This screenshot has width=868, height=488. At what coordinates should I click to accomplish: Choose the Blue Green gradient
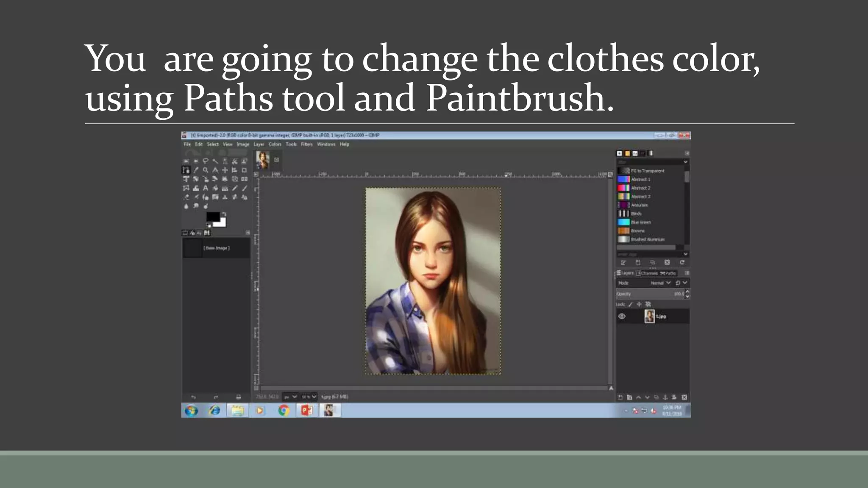coord(651,222)
